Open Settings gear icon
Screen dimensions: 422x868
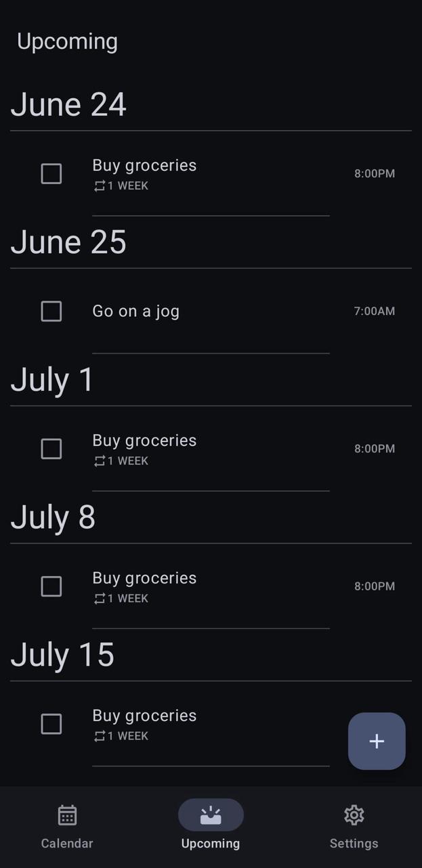click(354, 815)
